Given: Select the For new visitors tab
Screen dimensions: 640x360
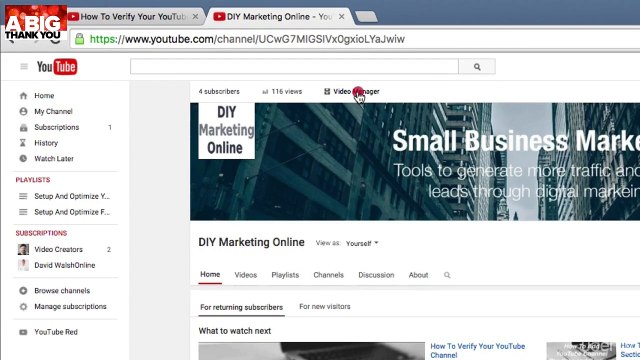Looking at the screenshot, I should [325, 307].
